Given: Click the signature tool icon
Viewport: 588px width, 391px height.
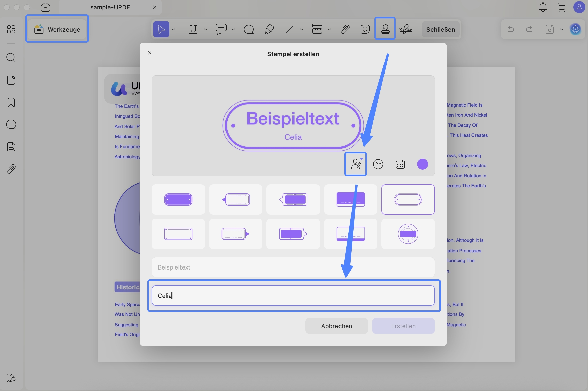Looking at the screenshot, I should click(406, 29).
